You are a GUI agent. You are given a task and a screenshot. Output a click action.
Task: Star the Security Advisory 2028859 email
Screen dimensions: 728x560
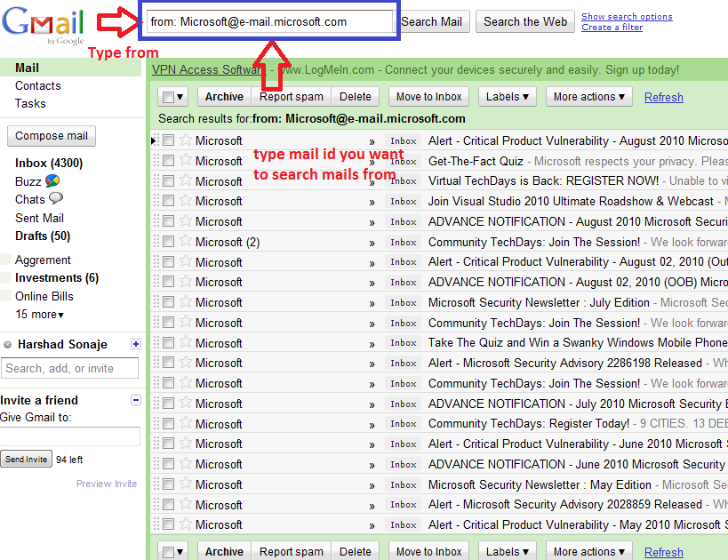185,504
